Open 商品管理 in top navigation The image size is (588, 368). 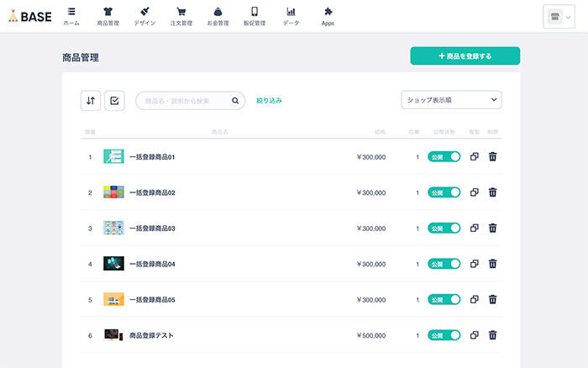click(x=108, y=17)
